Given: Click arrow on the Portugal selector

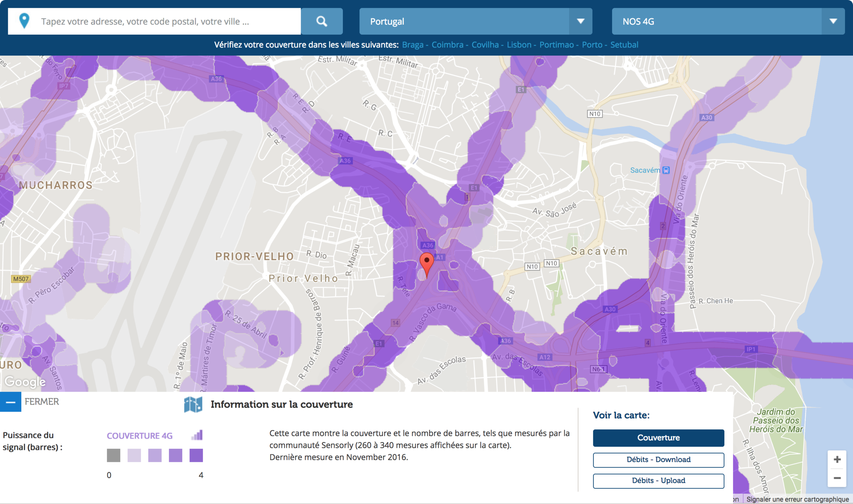Looking at the screenshot, I should click(x=580, y=21).
